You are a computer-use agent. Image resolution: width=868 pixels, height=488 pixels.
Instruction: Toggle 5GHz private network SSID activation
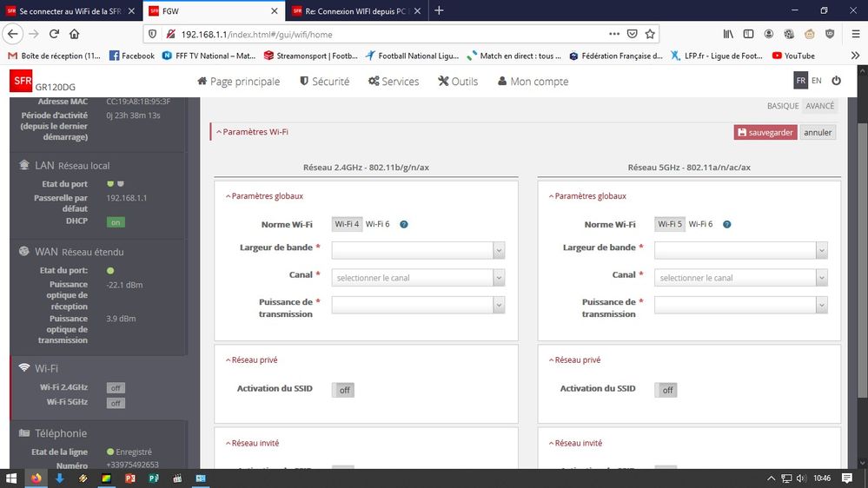point(666,390)
